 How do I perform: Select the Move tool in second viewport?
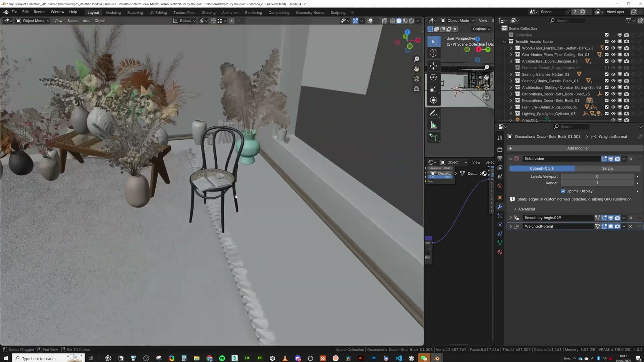pos(433,66)
